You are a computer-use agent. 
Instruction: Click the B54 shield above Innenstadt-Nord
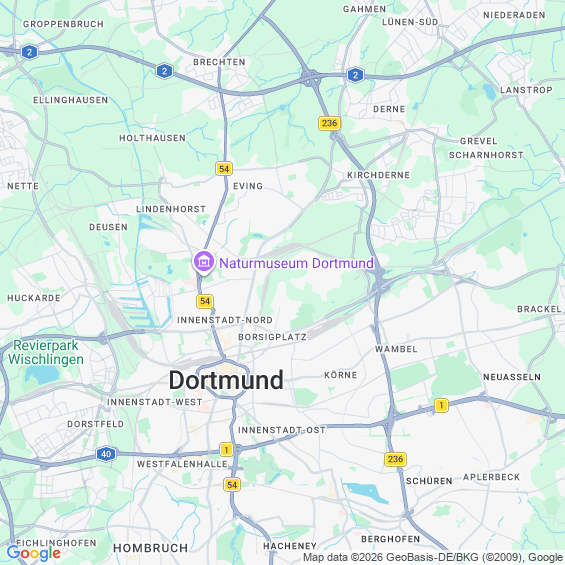[205, 301]
